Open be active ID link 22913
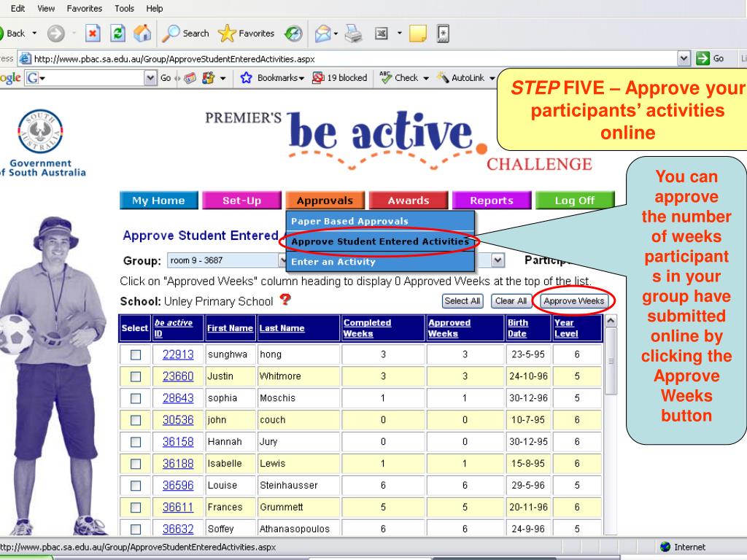The height and width of the screenshot is (560, 747). (x=178, y=355)
